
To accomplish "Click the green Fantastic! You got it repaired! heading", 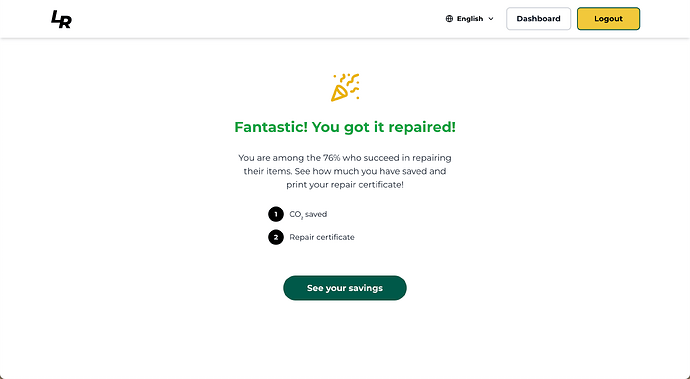I will (345, 127).
